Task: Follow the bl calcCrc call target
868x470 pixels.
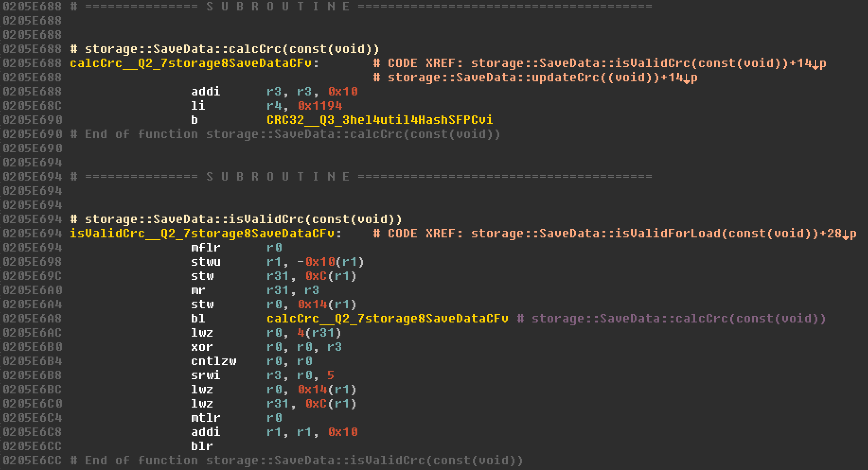Action: tap(387, 319)
